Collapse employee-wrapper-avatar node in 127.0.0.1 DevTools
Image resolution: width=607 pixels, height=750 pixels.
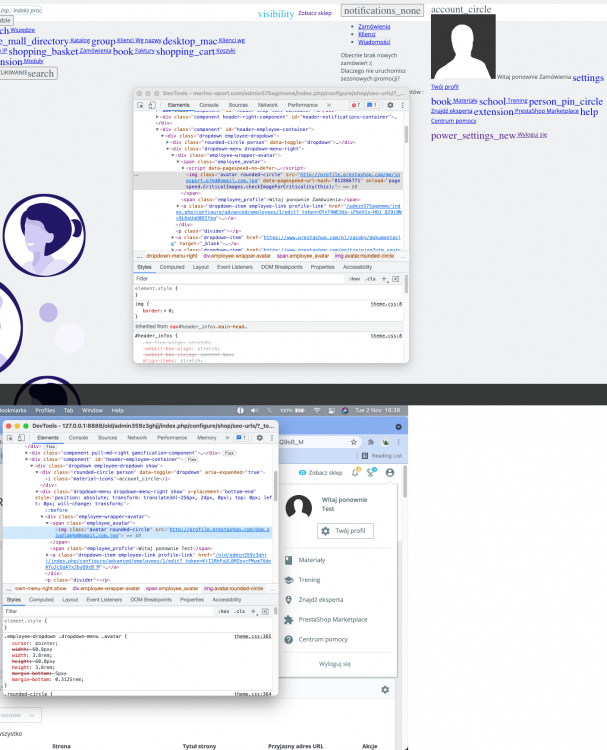point(42,517)
